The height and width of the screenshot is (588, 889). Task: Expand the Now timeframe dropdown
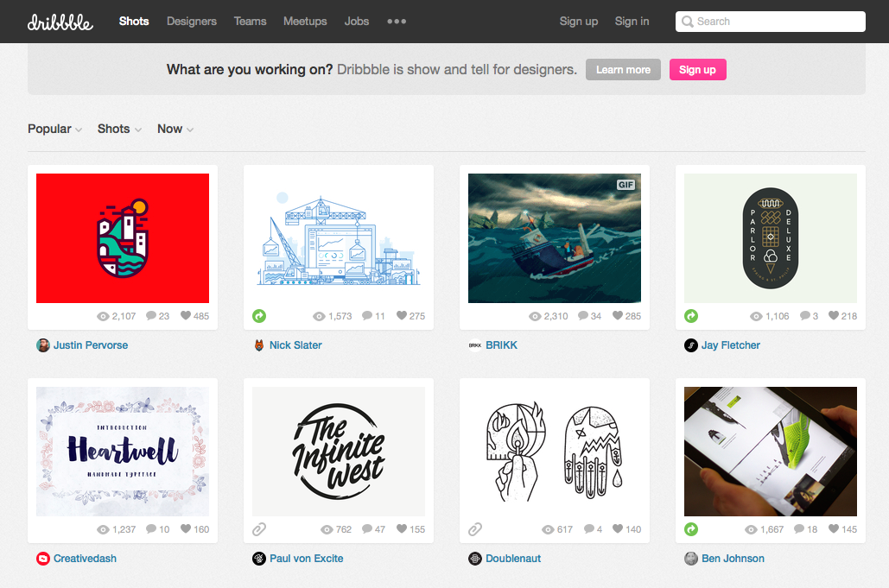click(x=175, y=129)
